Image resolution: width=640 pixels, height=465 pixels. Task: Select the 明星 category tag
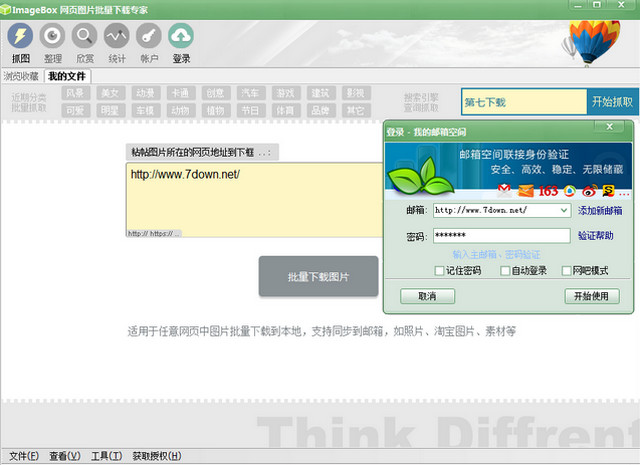click(x=111, y=110)
